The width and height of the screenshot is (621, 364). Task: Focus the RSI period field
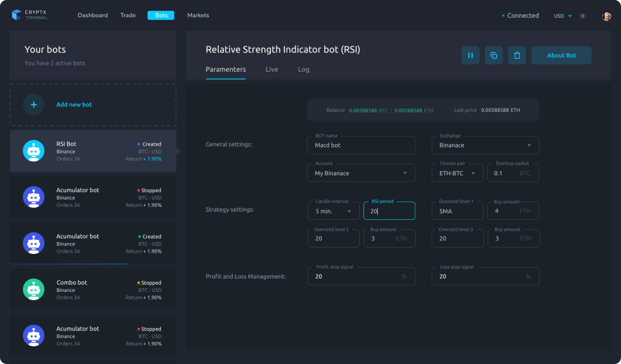coord(389,211)
